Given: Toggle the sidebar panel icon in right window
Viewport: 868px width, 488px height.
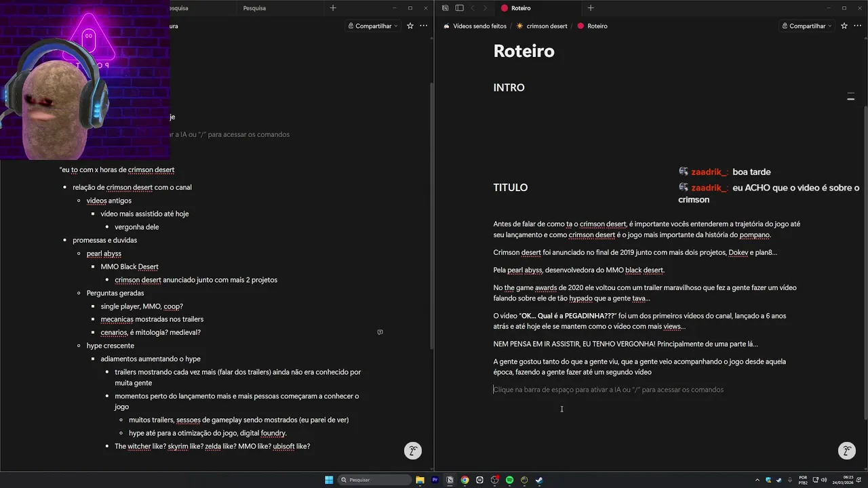Looking at the screenshot, I should click(x=459, y=8).
